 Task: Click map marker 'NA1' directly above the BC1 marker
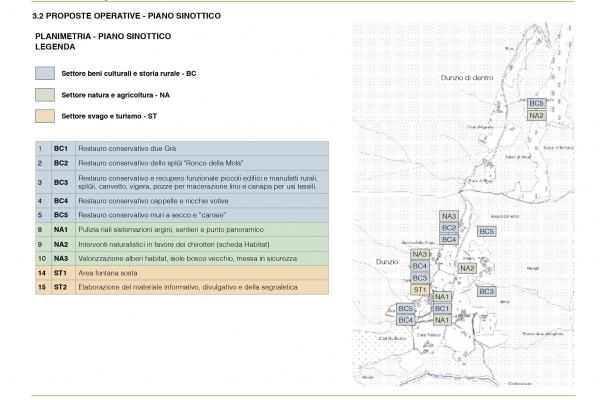[442, 297]
